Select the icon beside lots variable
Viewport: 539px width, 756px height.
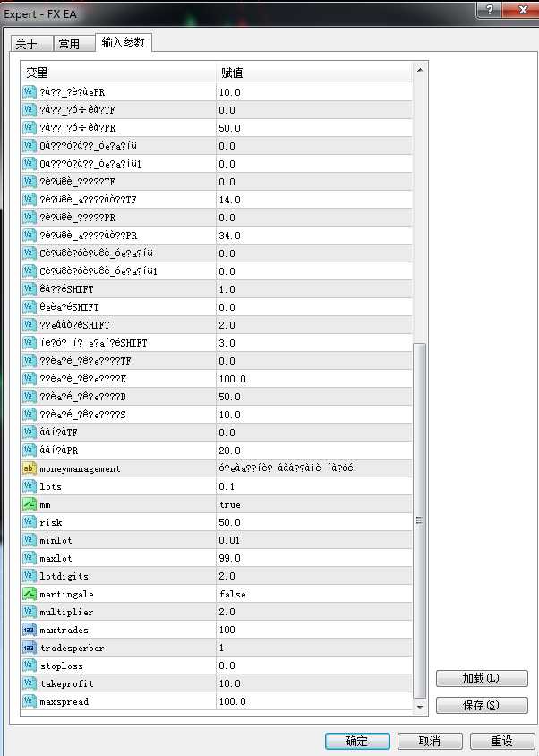[29, 486]
